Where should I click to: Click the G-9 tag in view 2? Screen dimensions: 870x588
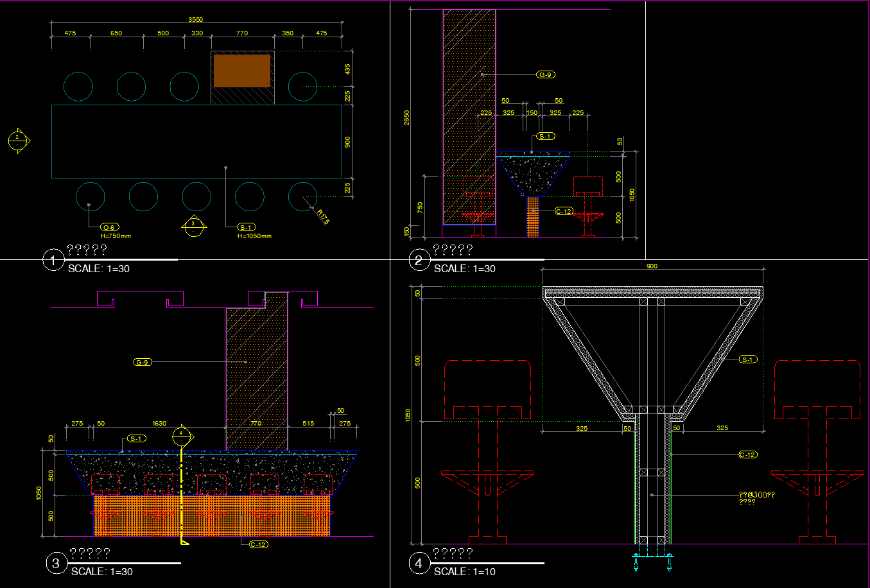[545, 75]
